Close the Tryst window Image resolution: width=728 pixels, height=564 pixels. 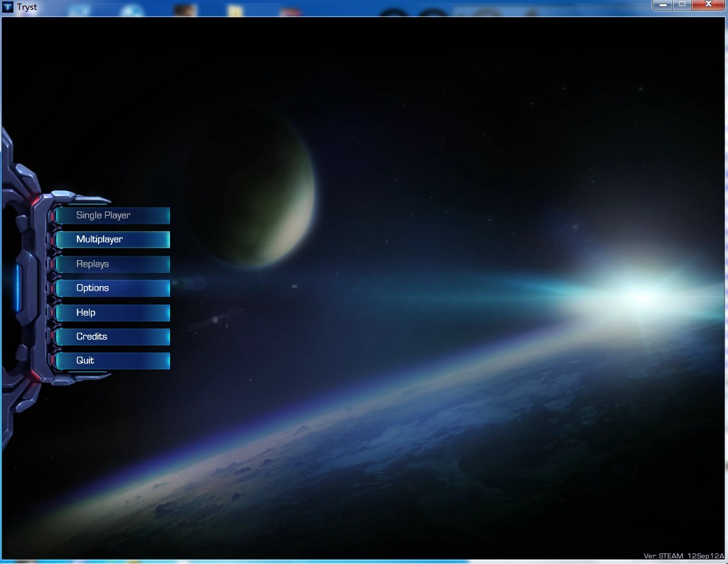point(708,5)
